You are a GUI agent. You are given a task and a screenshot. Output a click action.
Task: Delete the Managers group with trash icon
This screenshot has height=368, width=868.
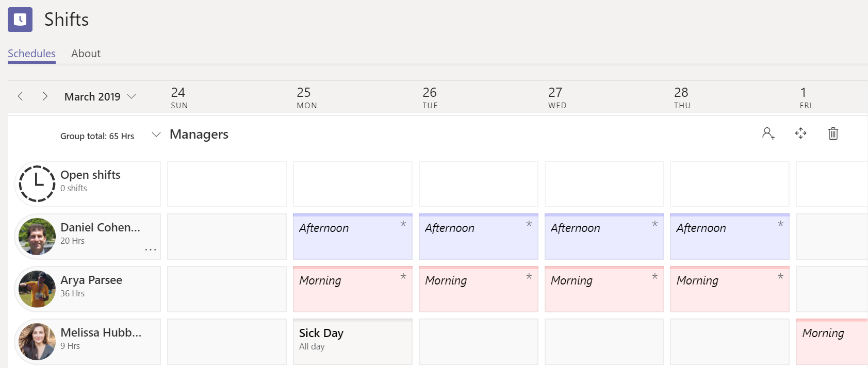(833, 133)
